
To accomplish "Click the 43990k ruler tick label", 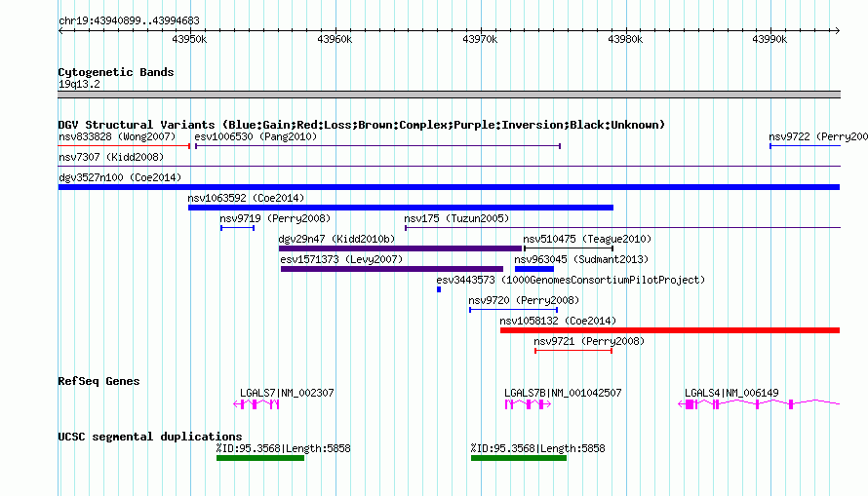I will (x=769, y=39).
